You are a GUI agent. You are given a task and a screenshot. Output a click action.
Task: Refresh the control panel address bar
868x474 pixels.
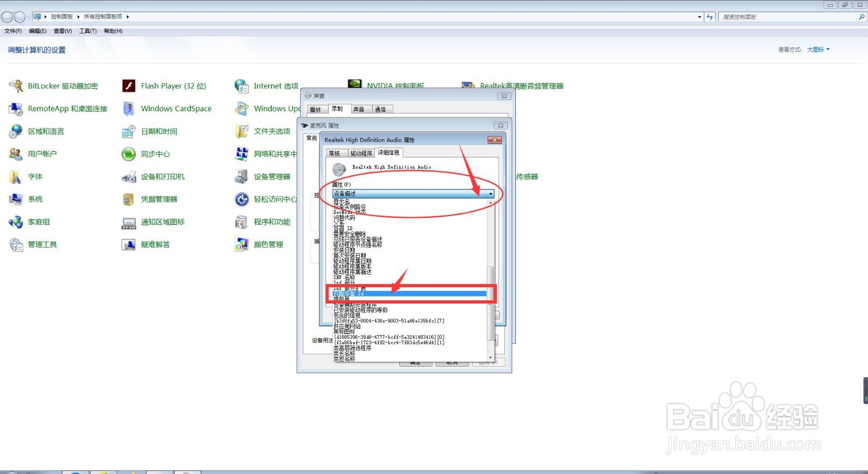pyautogui.click(x=710, y=17)
